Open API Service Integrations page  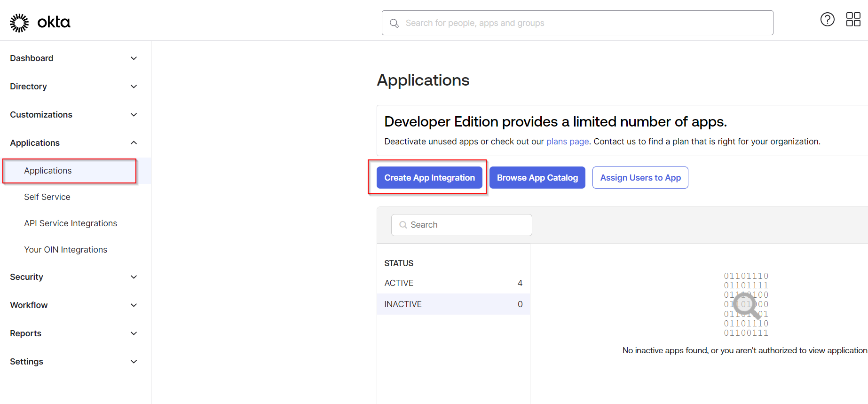[x=71, y=223]
